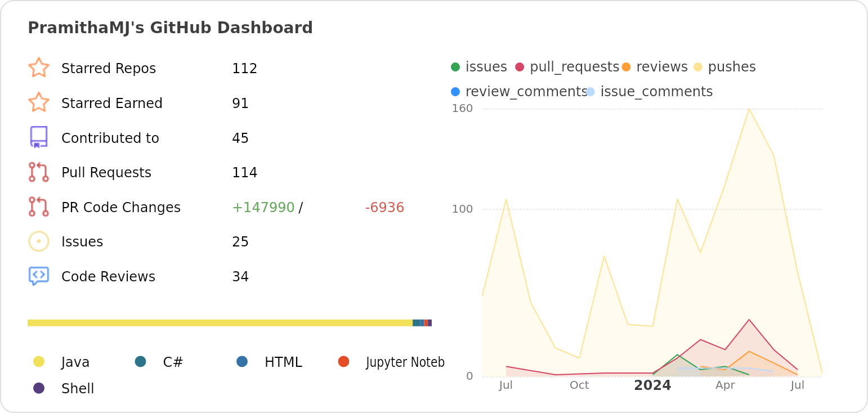
Task: Click the Code Reviews value 34
Action: point(240,276)
